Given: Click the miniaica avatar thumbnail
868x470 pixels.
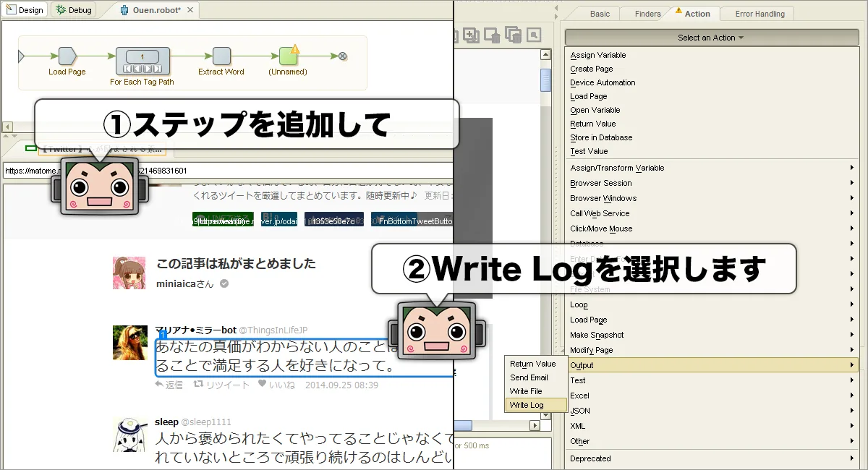Looking at the screenshot, I should pyautogui.click(x=129, y=273).
